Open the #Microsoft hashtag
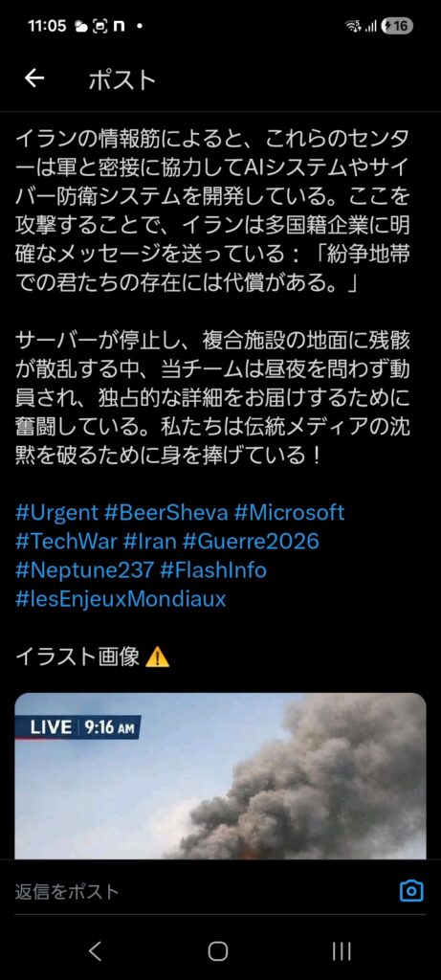This screenshot has height=980, width=441. (289, 513)
